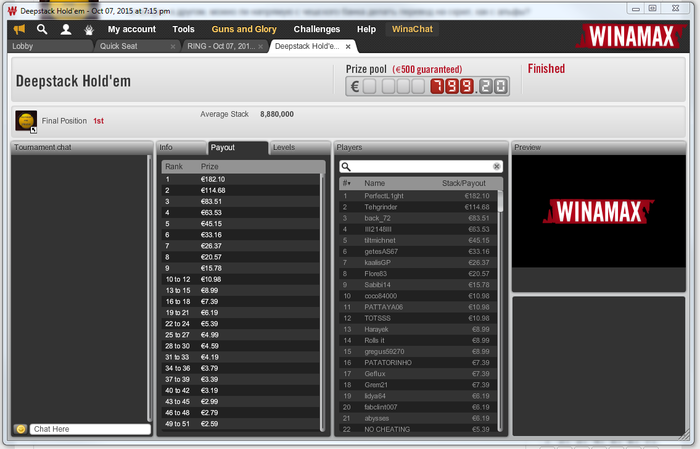Open the Tools menu
The image size is (700, 449).
pyautogui.click(x=183, y=29)
